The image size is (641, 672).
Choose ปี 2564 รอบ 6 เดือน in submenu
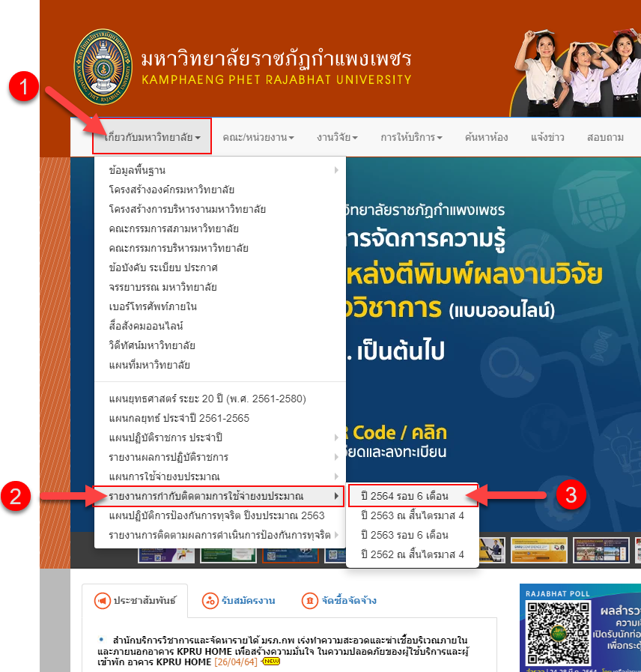click(x=413, y=496)
